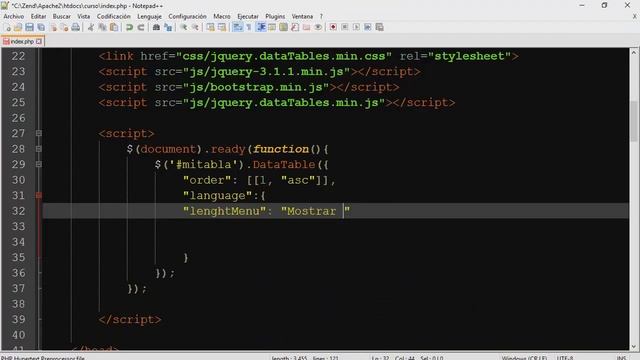Click the Zoom In toolbar icon
Screen dimensions: 640x360
point(183,27)
